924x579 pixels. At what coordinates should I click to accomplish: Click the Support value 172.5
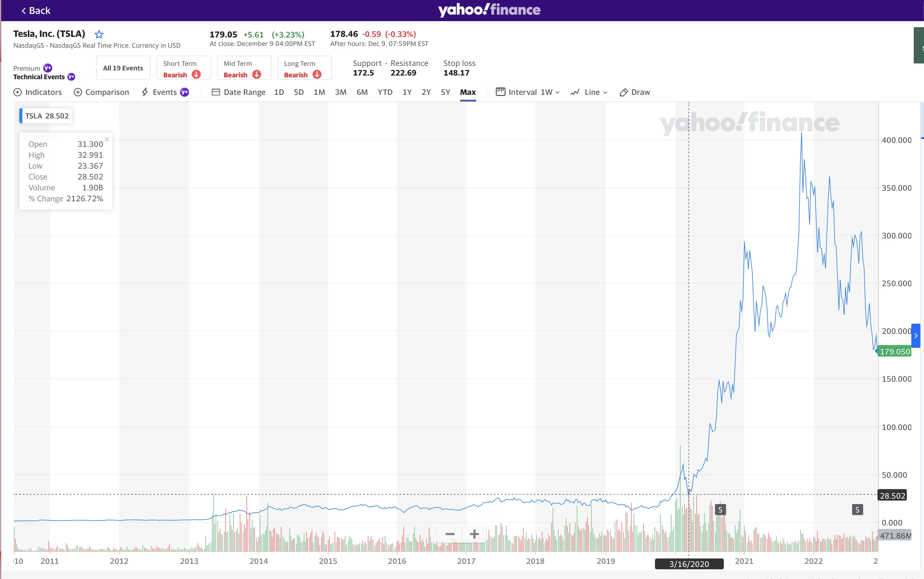[x=364, y=73]
